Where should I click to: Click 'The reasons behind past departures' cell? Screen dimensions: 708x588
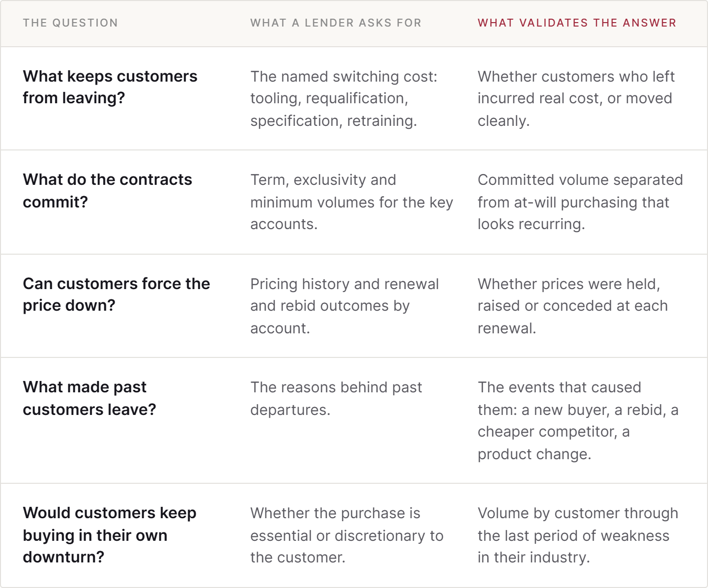click(x=336, y=398)
